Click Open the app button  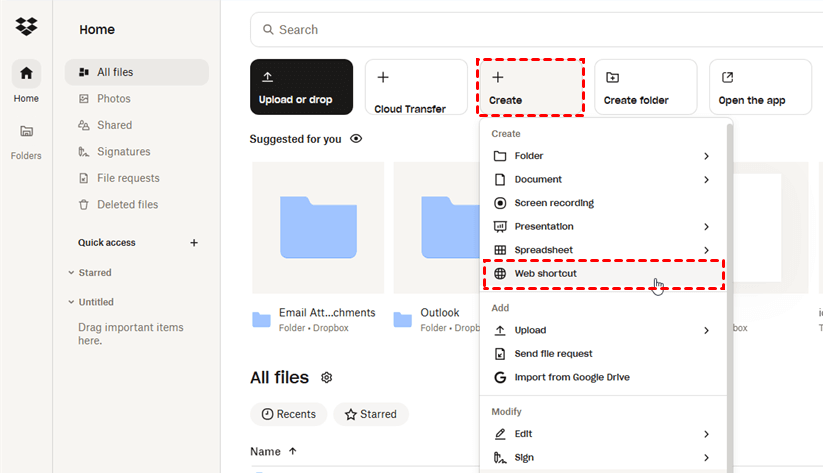759,87
